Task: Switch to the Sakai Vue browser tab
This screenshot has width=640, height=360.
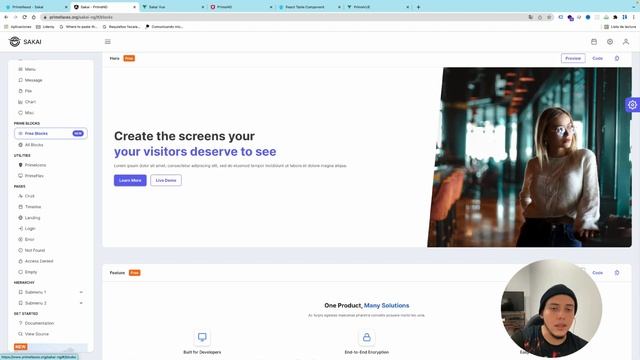Action: tap(173, 7)
